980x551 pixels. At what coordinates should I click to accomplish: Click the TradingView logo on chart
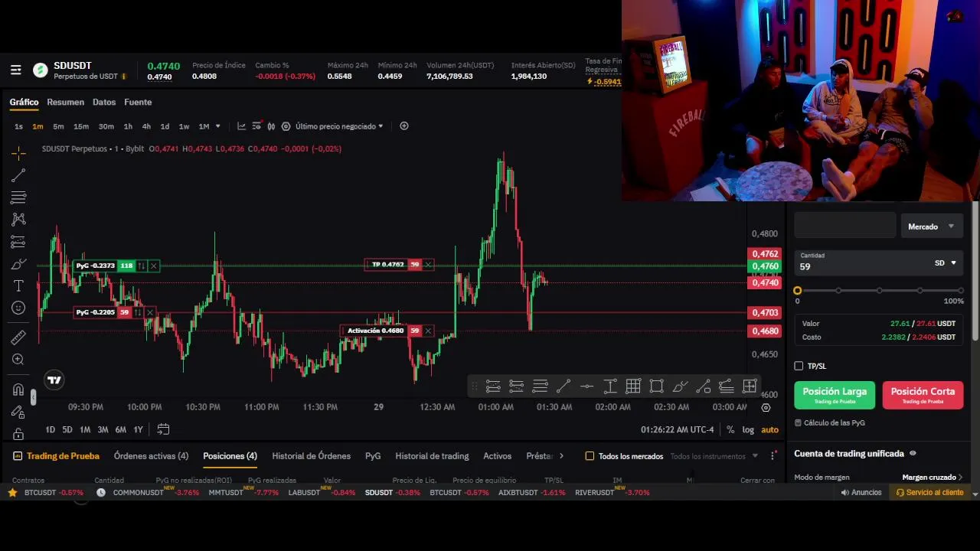point(54,380)
